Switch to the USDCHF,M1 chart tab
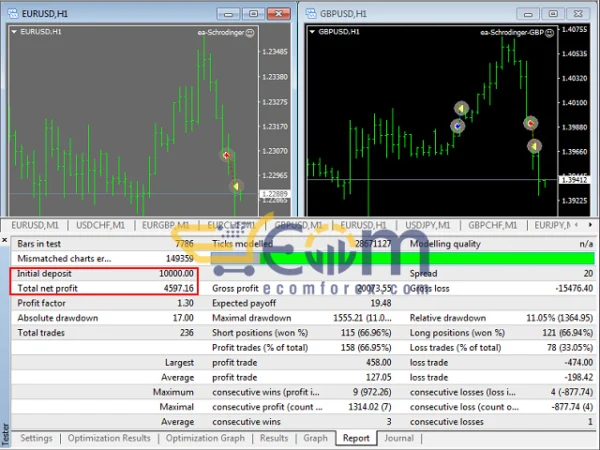This screenshot has height=450, width=600. pyautogui.click(x=100, y=225)
